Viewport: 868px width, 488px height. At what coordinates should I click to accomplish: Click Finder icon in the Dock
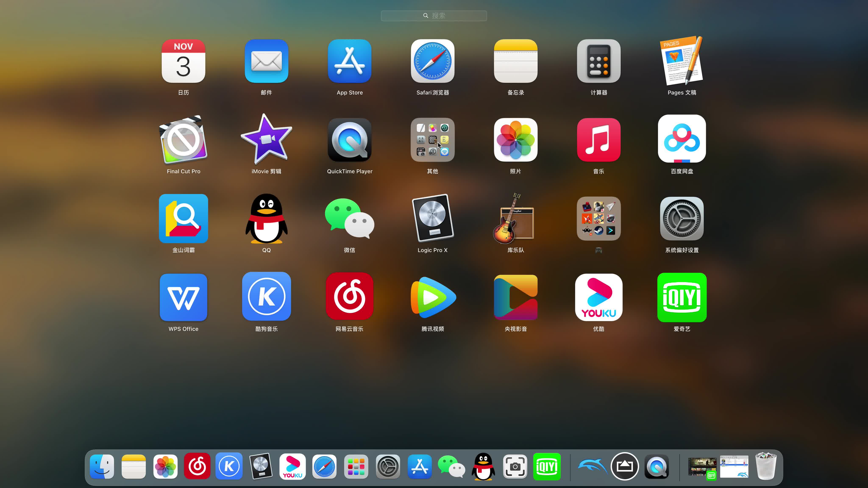point(102,467)
